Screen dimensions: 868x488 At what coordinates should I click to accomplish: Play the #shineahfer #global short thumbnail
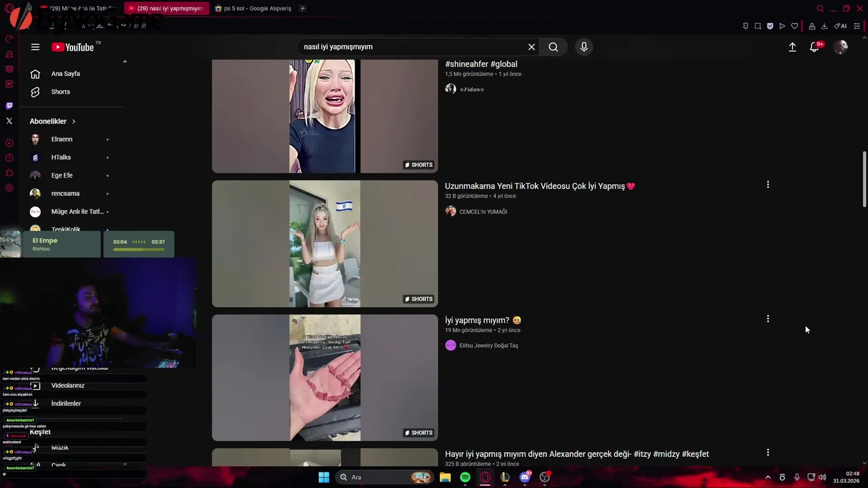tap(325, 116)
